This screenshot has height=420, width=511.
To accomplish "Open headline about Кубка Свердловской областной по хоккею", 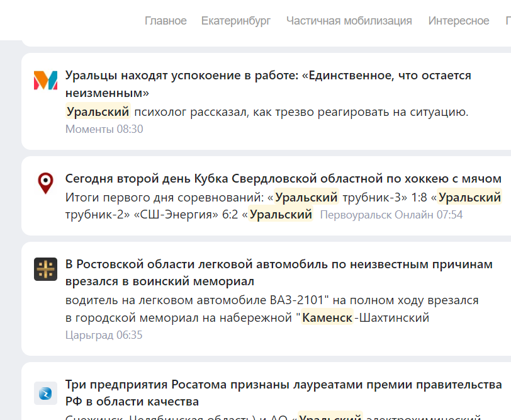I will [x=283, y=179].
